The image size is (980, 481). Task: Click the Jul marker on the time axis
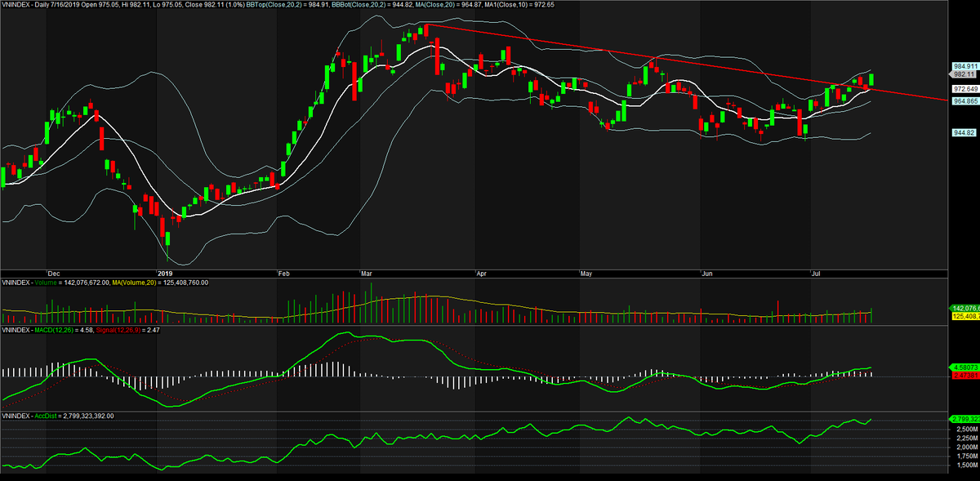point(815,273)
